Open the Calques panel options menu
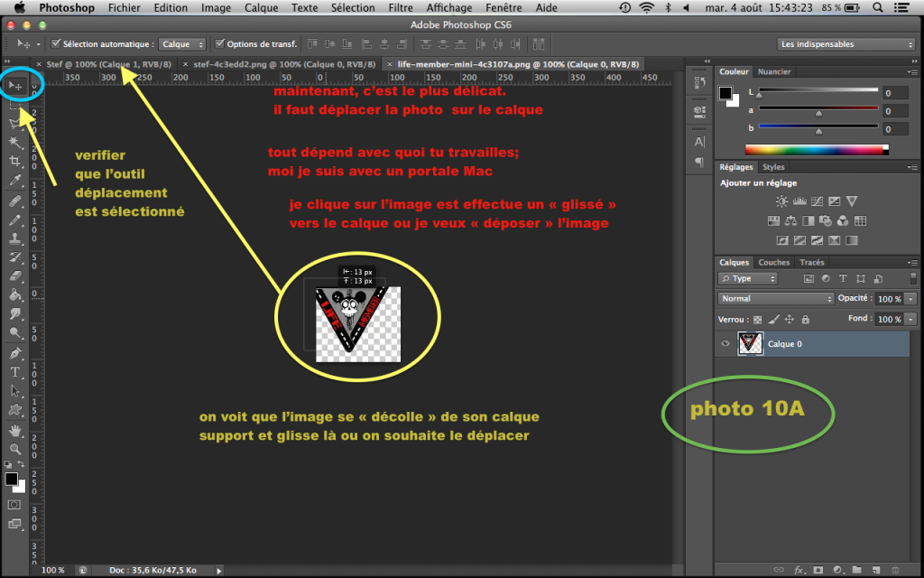The width and height of the screenshot is (924, 578). point(911,263)
